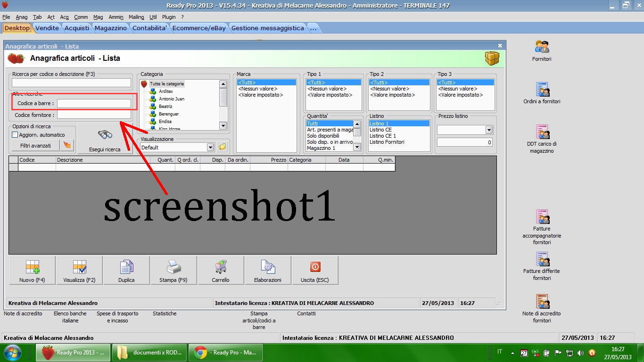The image size is (644, 362).
Task: Open the File menu
Action: tap(6, 17)
